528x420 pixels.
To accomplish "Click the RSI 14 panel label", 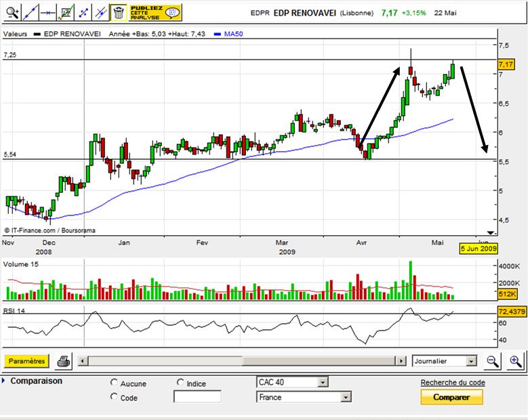I will tap(14, 311).
